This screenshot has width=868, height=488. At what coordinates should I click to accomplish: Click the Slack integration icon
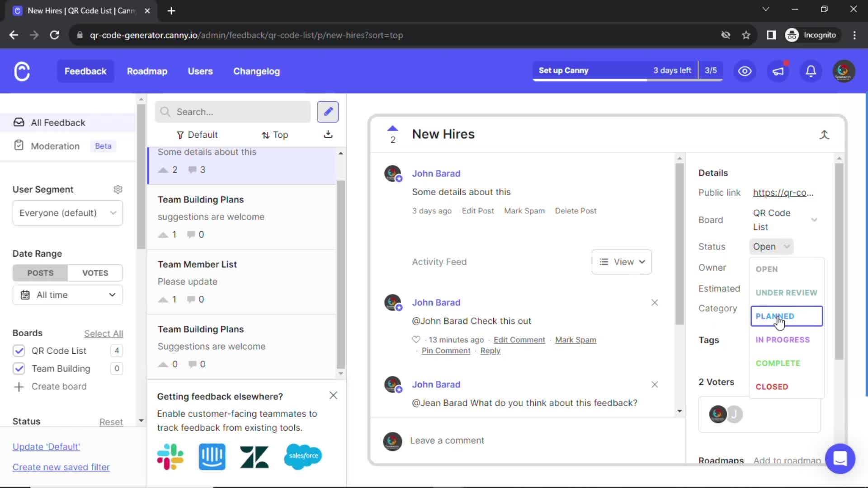point(170,457)
